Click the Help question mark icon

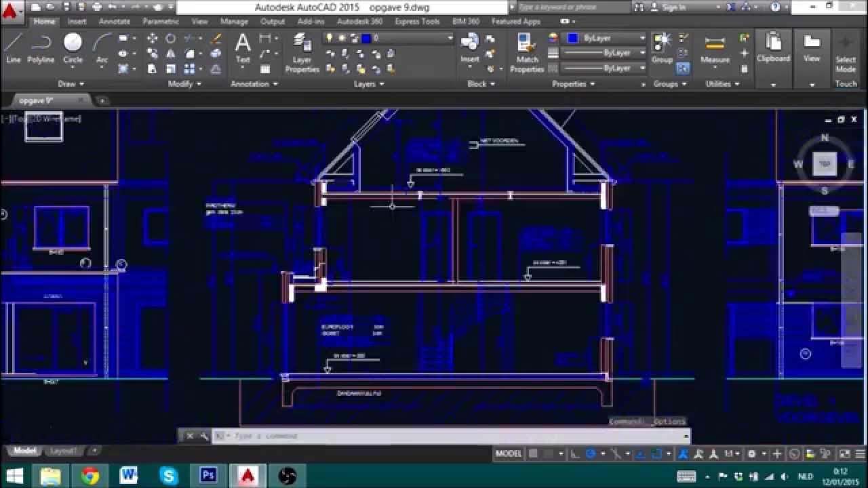tap(776, 7)
